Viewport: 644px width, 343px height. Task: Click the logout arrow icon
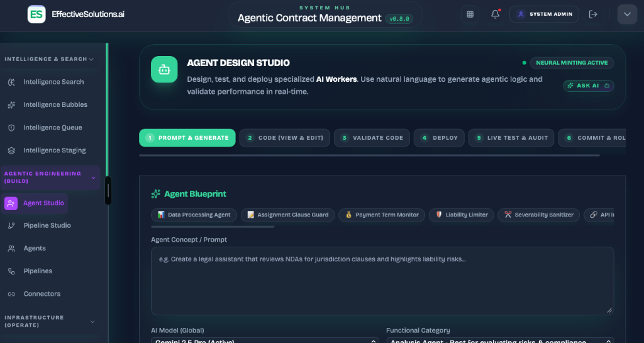point(593,14)
